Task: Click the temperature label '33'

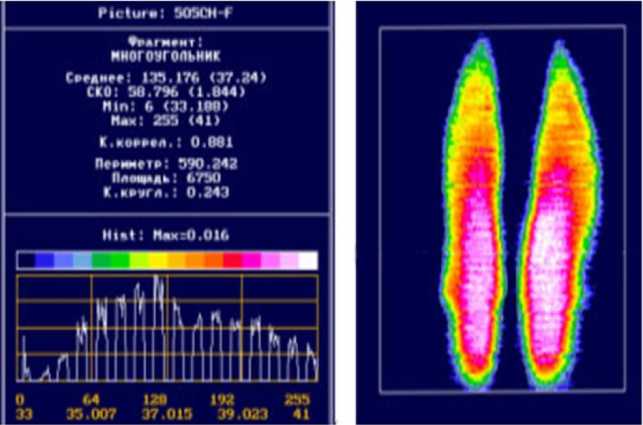Action: tap(24, 414)
